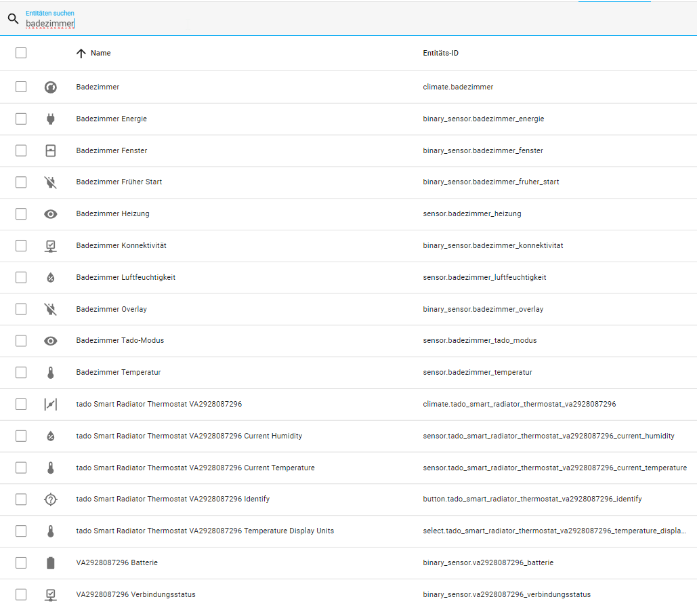Open Badezimmer Früher Start entity name
This screenshot has width=697, height=616.
point(119,182)
